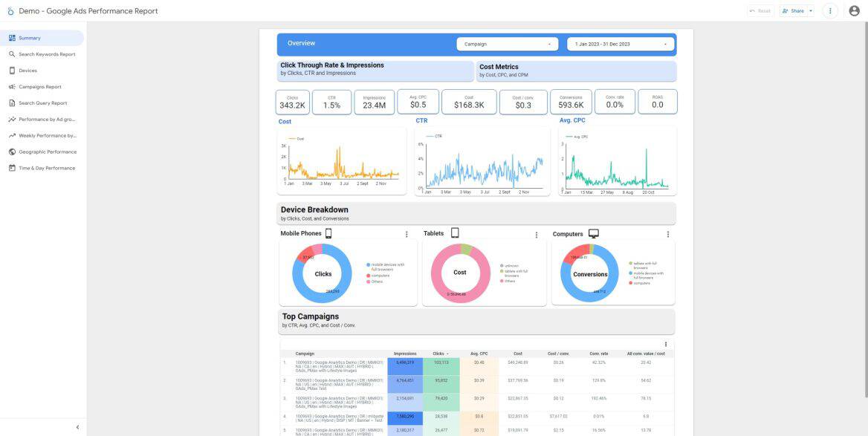Open the Weekly Performance report

click(44, 134)
